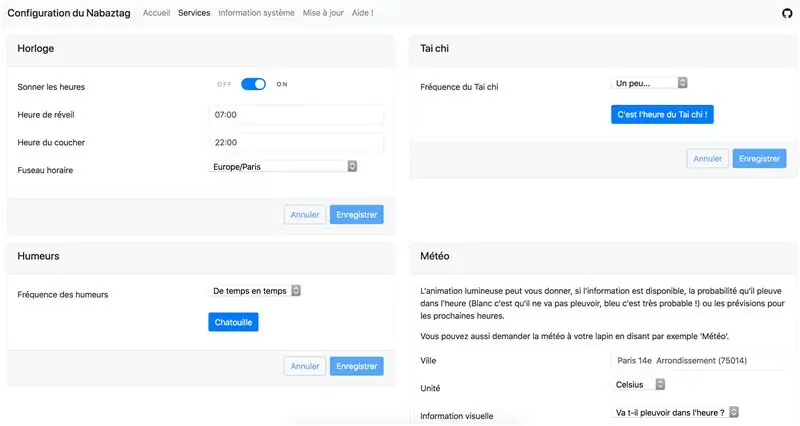Open Information système page
Screen dimensions: 800x426
tap(256, 13)
